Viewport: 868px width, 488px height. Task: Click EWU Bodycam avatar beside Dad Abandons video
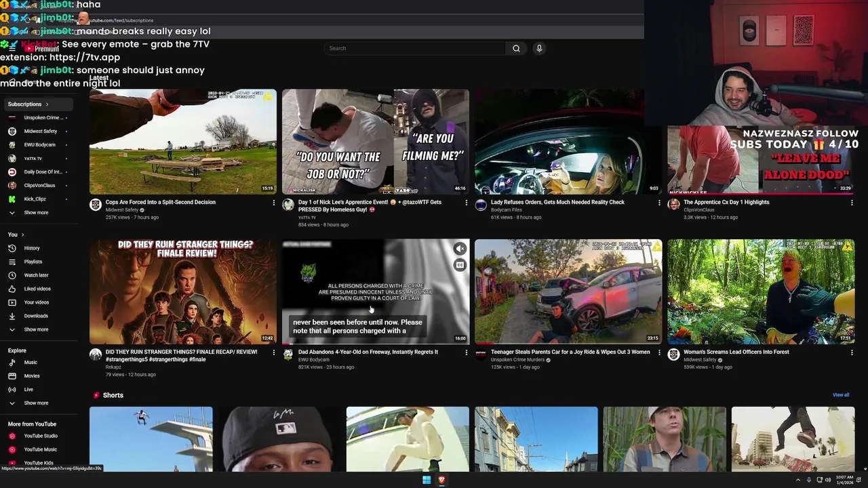(288, 354)
